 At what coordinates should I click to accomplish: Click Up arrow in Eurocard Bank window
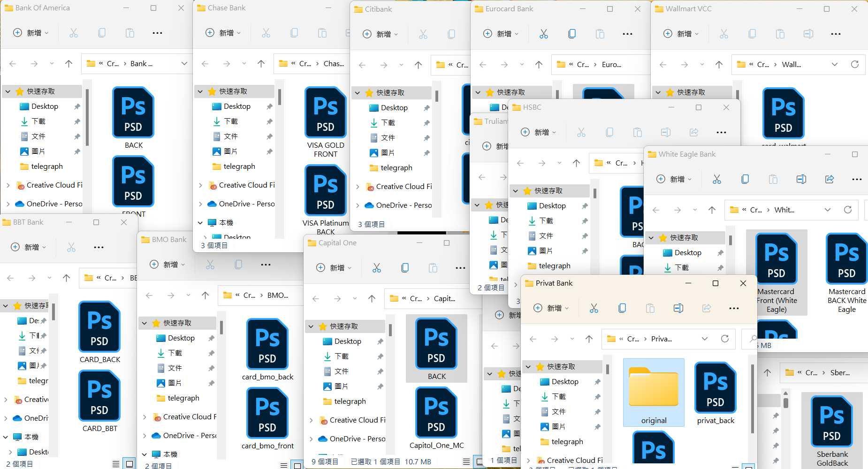(x=539, y=64)
